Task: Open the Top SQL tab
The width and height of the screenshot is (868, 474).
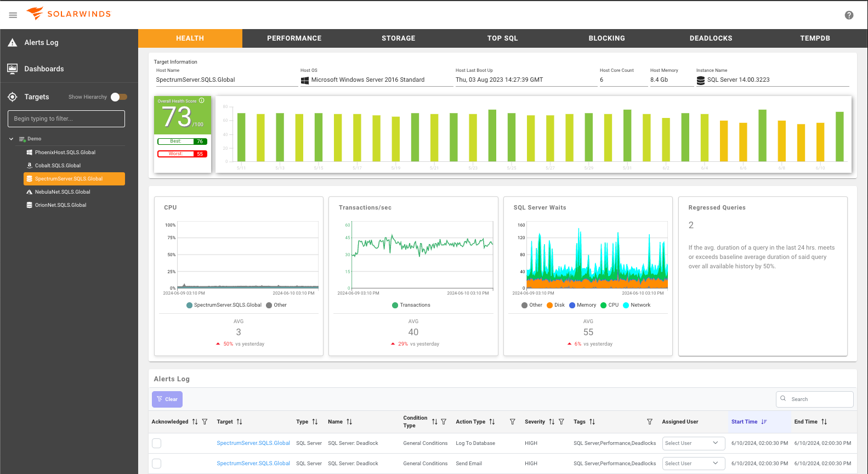Action: coord(503,38)
